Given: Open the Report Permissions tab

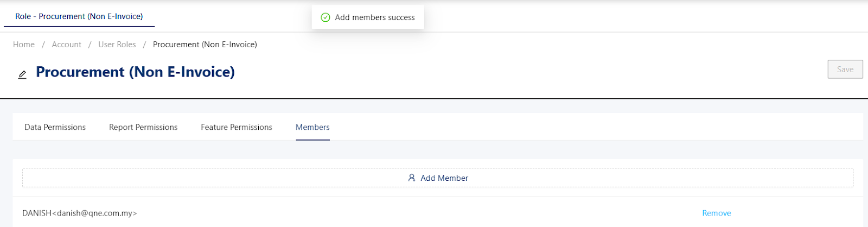Looking at the screenshot, I should click(x=143, y=127).
